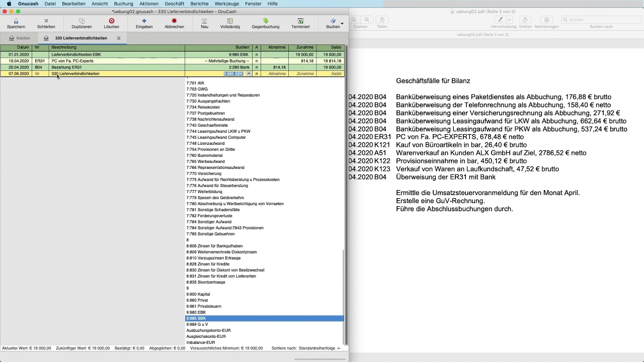Choose Imbalance-EUR from list
Image resolution: width=644 pixels, height=362 pixels.
click(x=264, y=342)
